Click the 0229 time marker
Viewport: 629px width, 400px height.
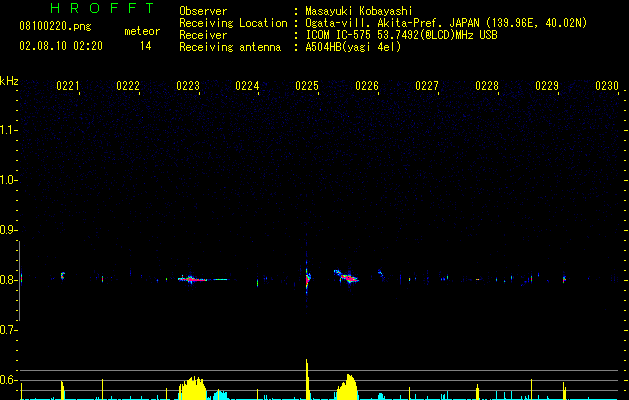coord(547,86)
